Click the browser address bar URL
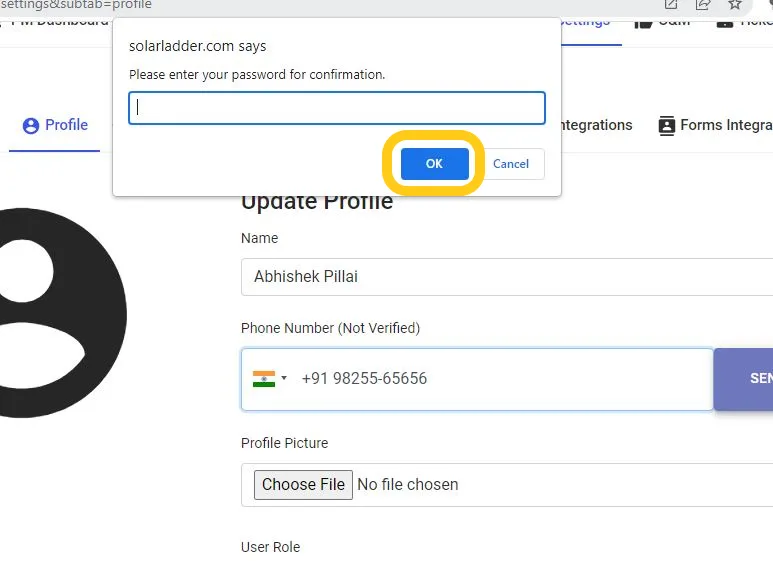773x561 pixels. click(x=76, y=4)
